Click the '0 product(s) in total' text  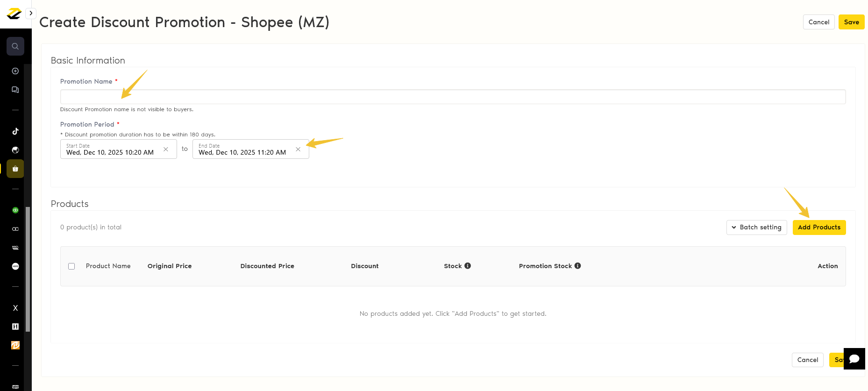tap(91, 227)
